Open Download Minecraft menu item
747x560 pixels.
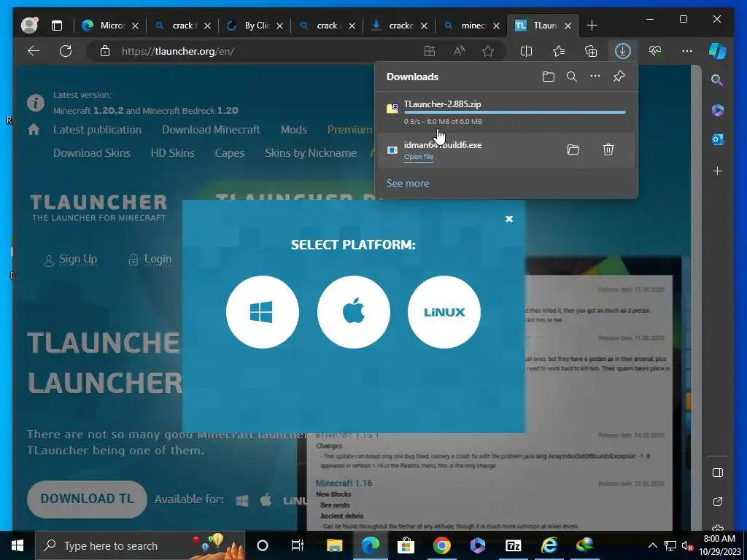point(211,130)
